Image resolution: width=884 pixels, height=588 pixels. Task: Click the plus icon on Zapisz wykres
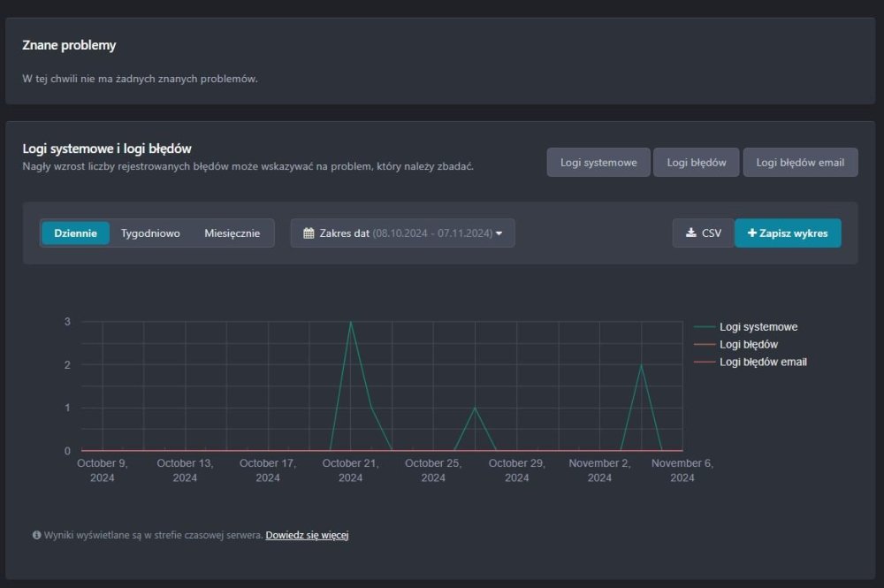point(752,233)
